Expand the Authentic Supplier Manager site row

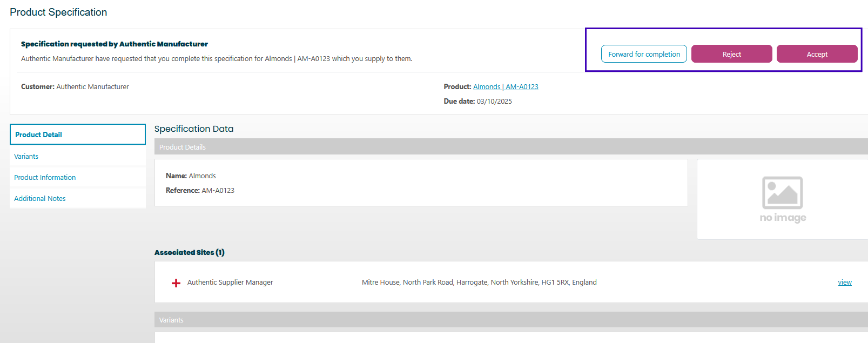[176, 283]
